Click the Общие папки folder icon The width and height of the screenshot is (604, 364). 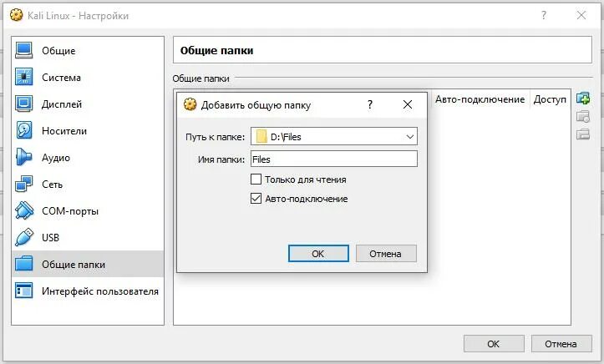[24, 264]
